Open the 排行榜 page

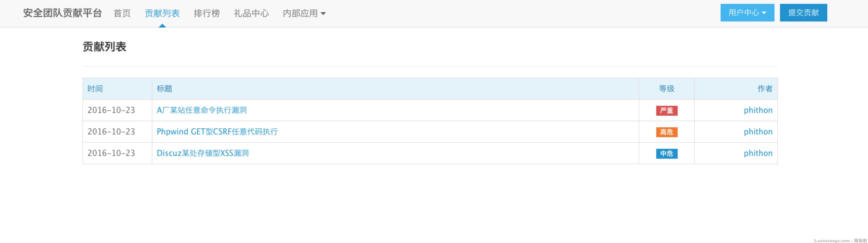coord(207,13)
